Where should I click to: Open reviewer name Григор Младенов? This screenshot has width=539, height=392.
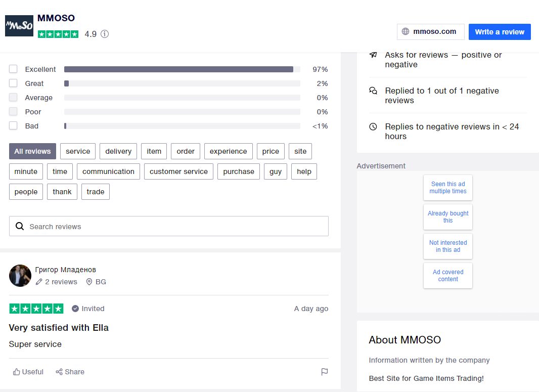(65, 270)
